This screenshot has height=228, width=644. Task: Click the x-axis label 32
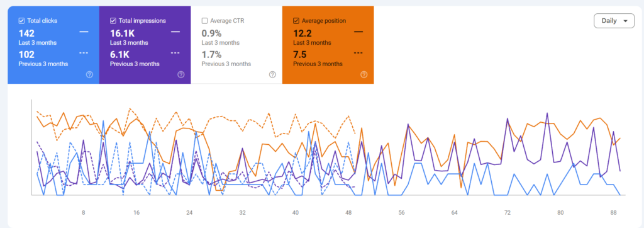tap(242, 213)
